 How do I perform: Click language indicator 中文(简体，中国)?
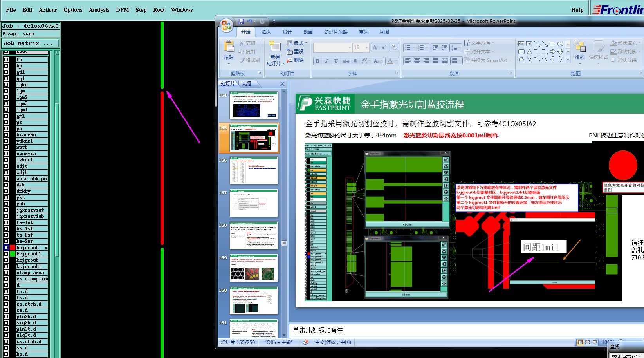(333, 342)
